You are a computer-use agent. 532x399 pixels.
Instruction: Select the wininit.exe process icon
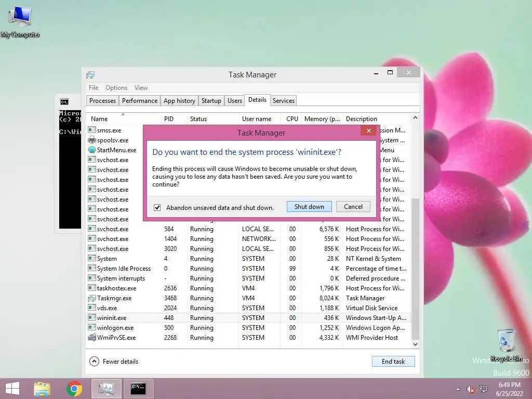point(91,317)
